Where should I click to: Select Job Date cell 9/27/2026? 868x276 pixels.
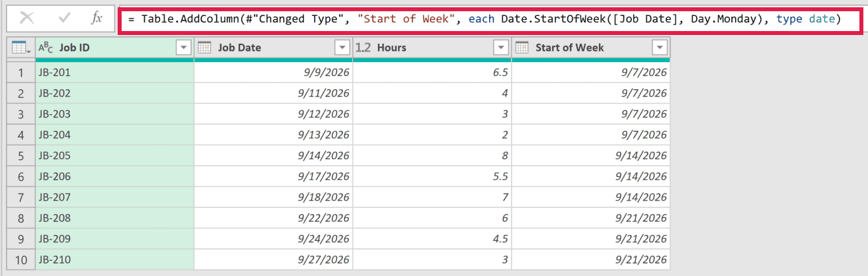[274, 259]
